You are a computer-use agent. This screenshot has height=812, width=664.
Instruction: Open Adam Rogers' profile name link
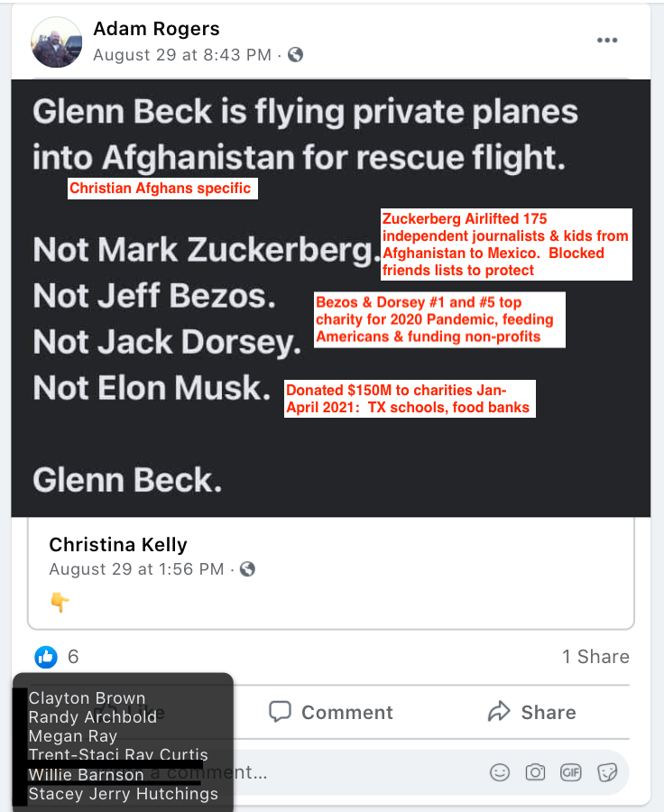coord(156,30)
